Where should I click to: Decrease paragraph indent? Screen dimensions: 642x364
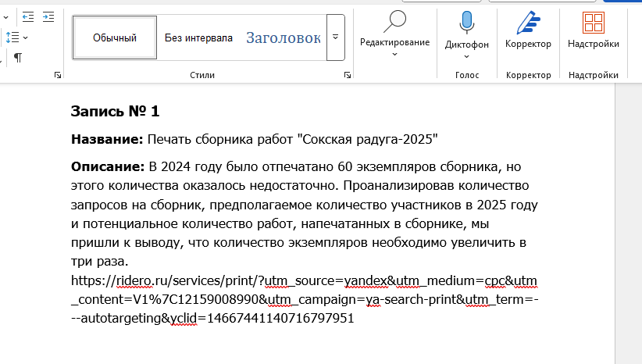(28, 17)
